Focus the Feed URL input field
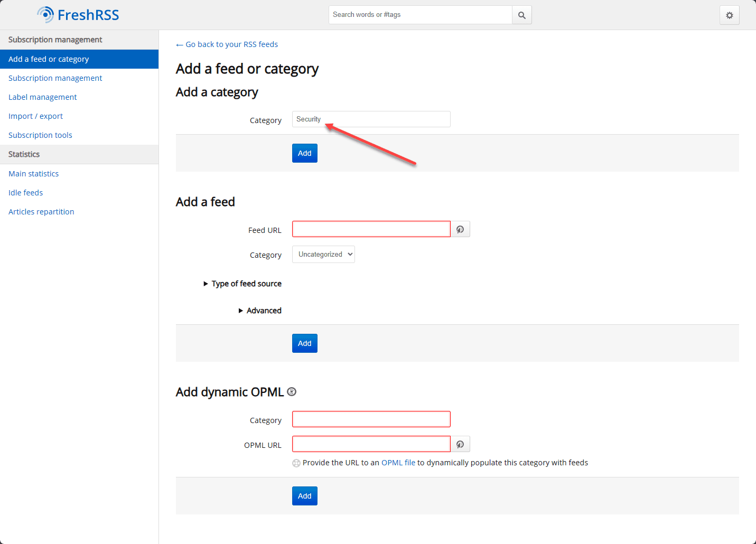 pos(371,229)
